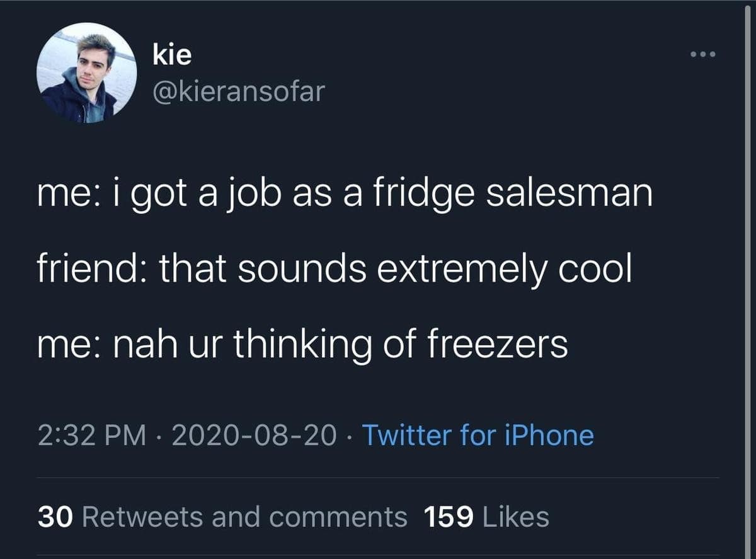Click the 2:32 PM timestamp

point(91,435)
